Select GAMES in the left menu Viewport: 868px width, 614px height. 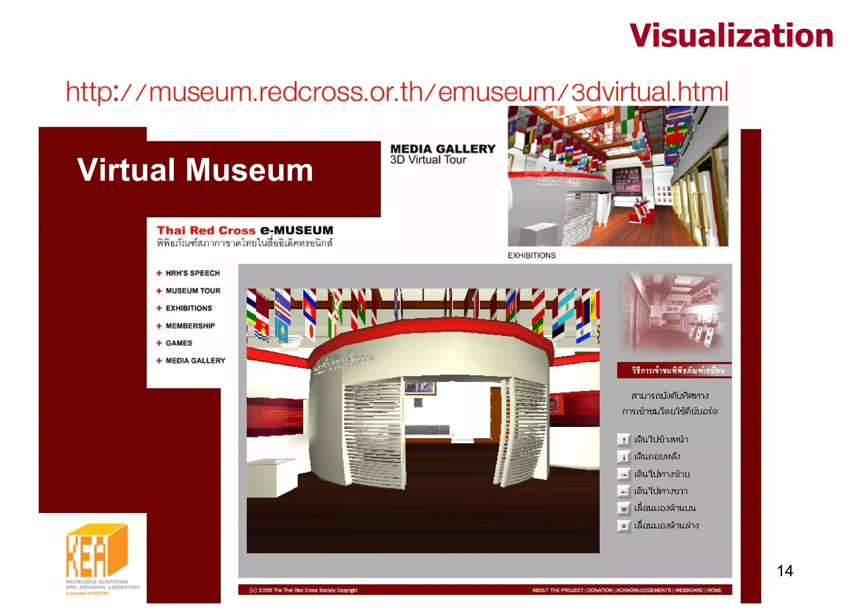coord(179,343)
